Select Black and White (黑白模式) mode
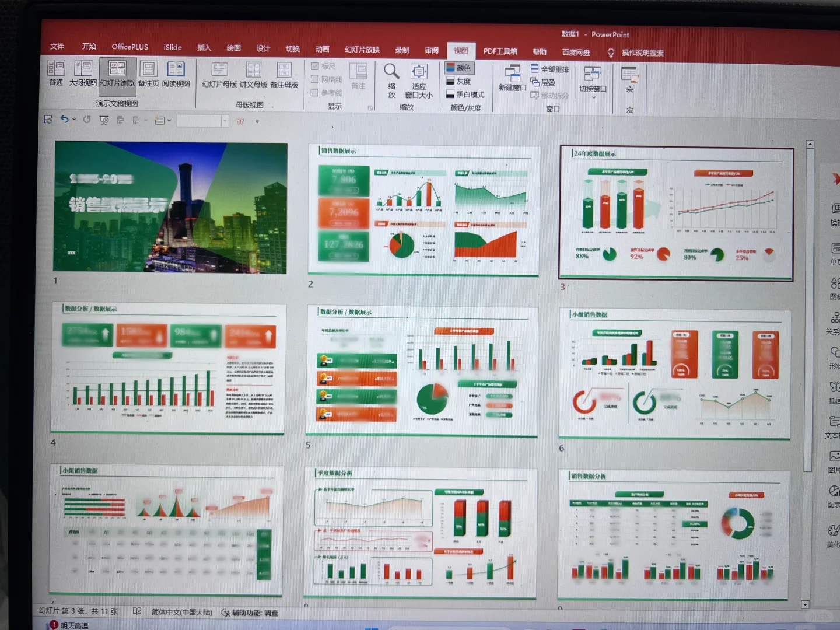 coord(465,94)
